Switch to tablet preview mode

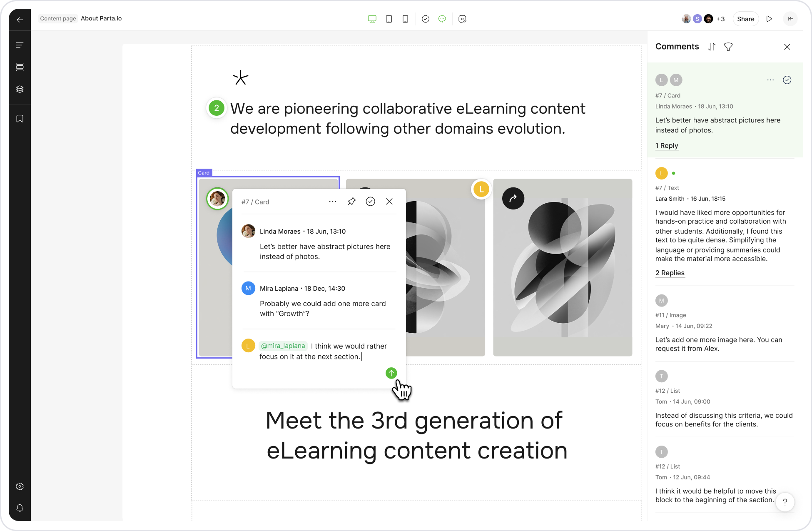click(x=389, y=19)
